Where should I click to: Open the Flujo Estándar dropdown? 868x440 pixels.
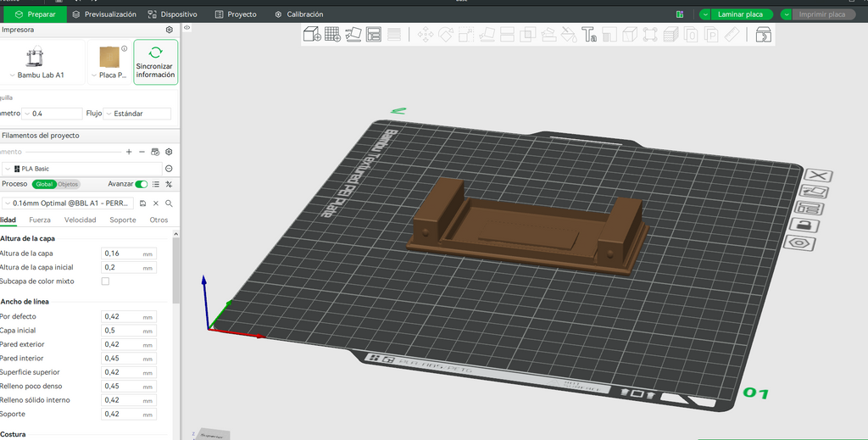(136, 114)
